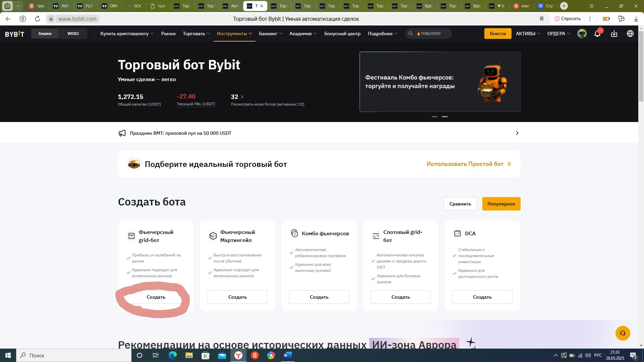Click the Windows Поиск search box
This screenshot has width=644, height=362.
[x=74, y=355]
